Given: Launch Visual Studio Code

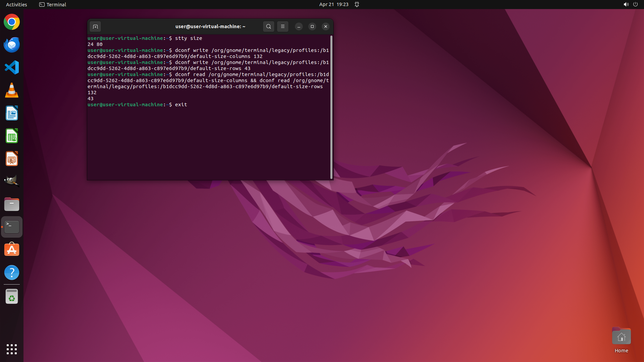Looking at the screenshot, I should pos(12,68).
